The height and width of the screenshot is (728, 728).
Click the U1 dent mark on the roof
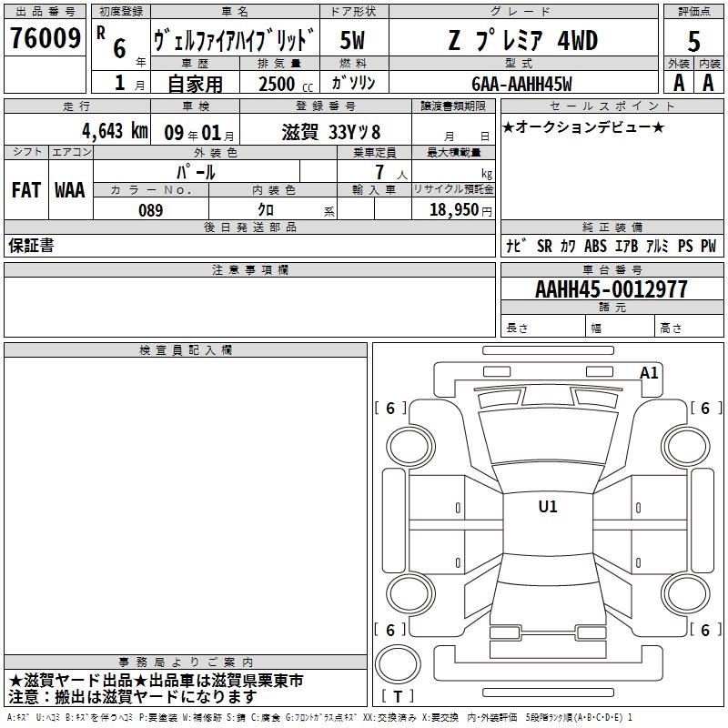[548, 507]
